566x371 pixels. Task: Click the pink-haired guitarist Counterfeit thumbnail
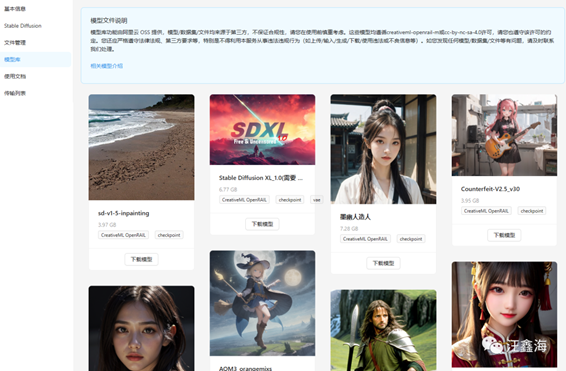pyautogui.click(x=504, y=135)
